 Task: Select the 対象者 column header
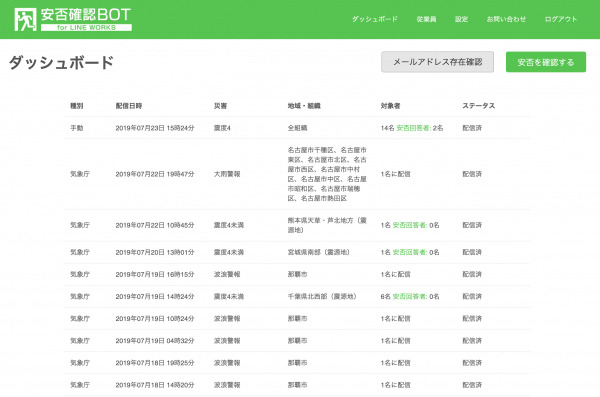tap(390, 106)
